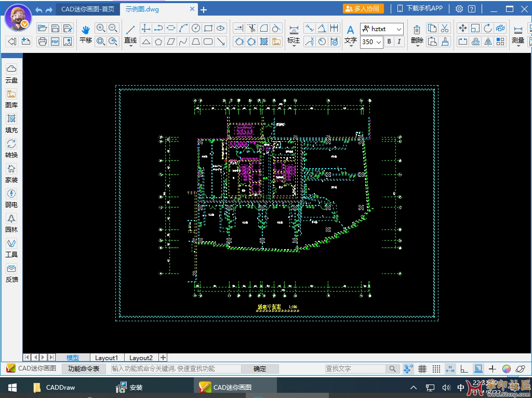Zoom in with magnifier plus icon

pyautogui.click(x=100, y=28)
